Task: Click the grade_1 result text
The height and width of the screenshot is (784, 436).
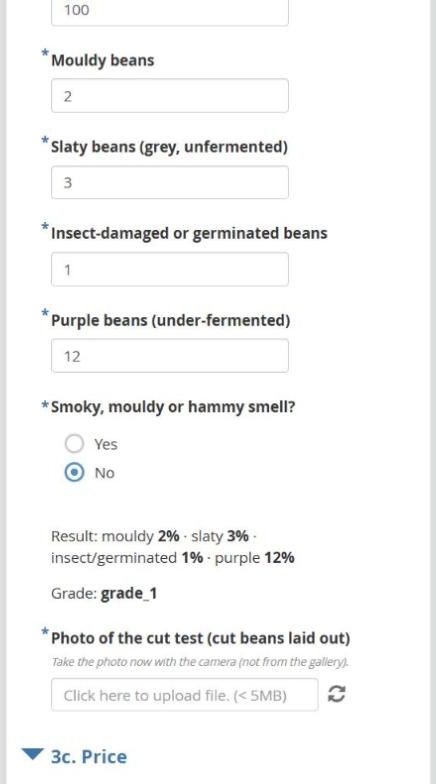Action: 129,594
